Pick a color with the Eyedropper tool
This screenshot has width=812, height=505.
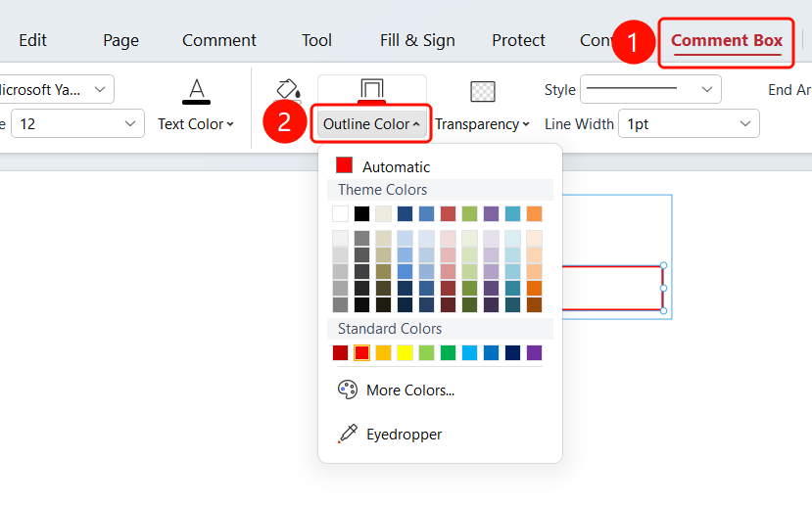coord(390,435)
